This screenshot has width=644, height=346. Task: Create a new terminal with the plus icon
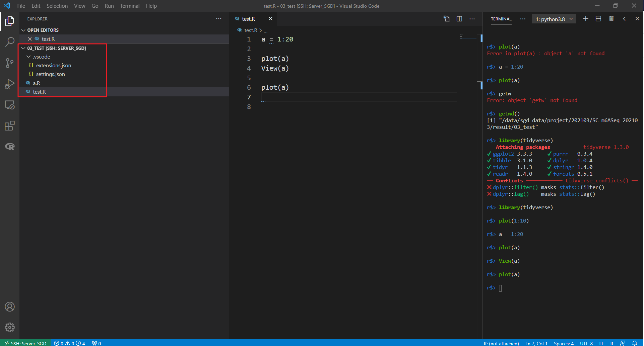585,19
